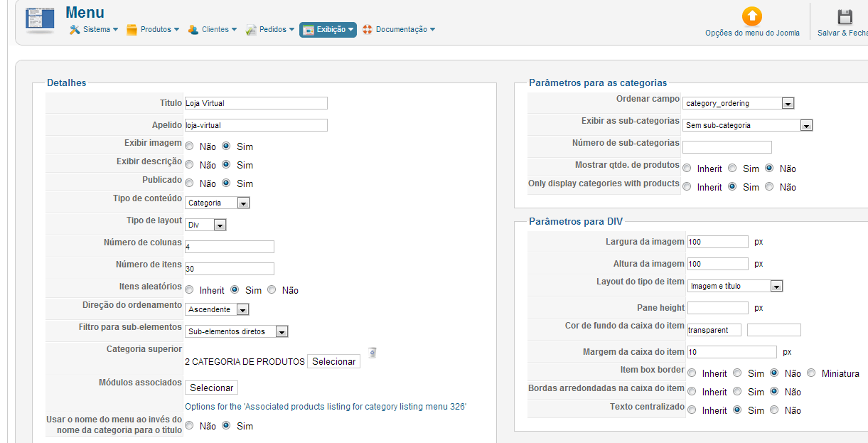The width and height of the screenshot is (868, 443).
Task: Set Item box border to Miniatura
Action: point(811,373)
